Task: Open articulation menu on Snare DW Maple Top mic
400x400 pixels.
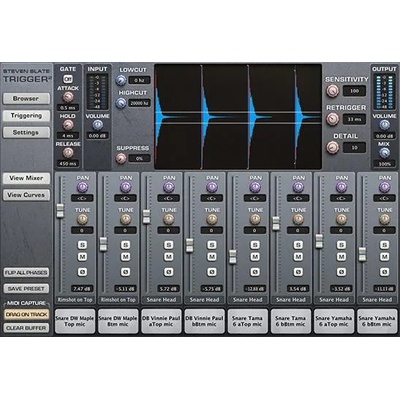Action: (x=75, y=300)
